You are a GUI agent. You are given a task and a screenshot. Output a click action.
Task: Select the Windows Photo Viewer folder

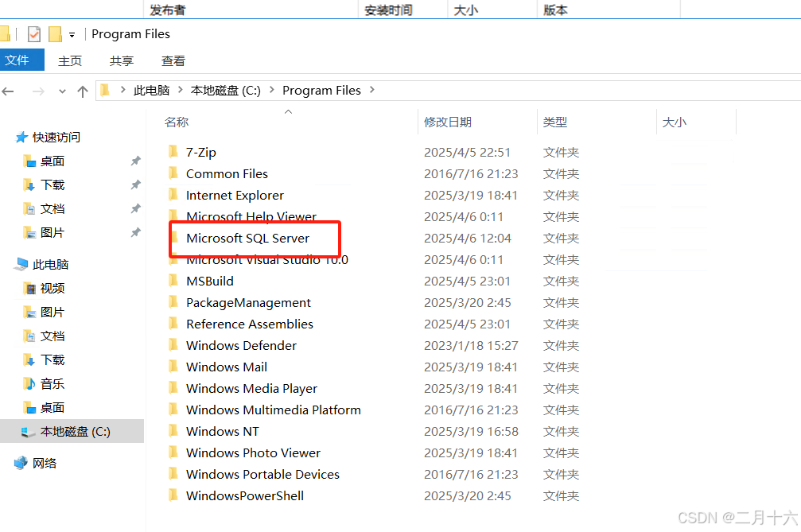[x=254, y=452]
